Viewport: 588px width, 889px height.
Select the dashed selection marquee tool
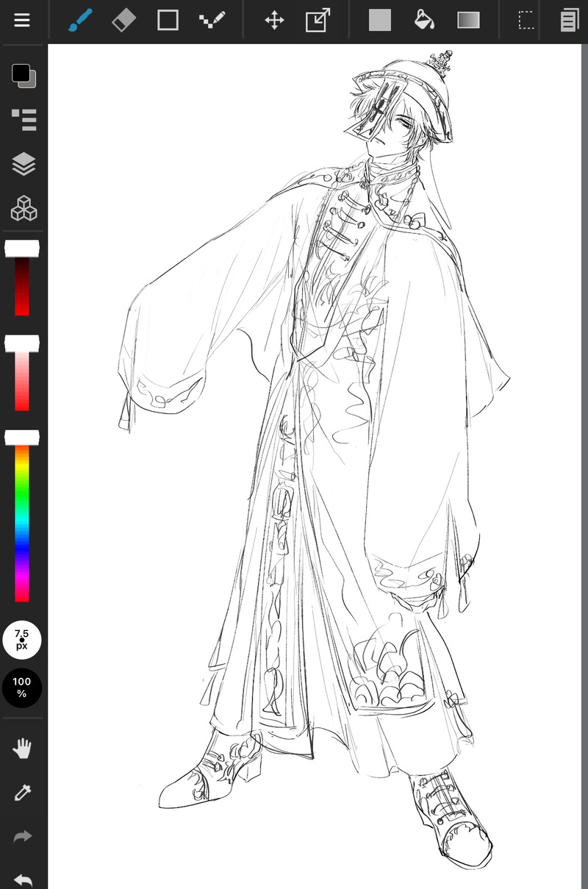coord(526,20)
